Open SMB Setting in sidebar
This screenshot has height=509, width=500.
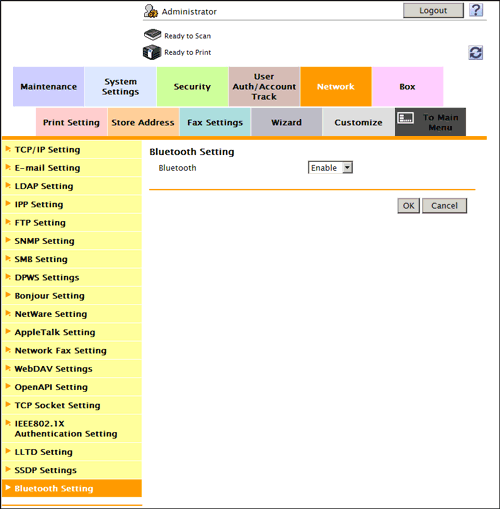pyautogui.click(x=72, y=259)
